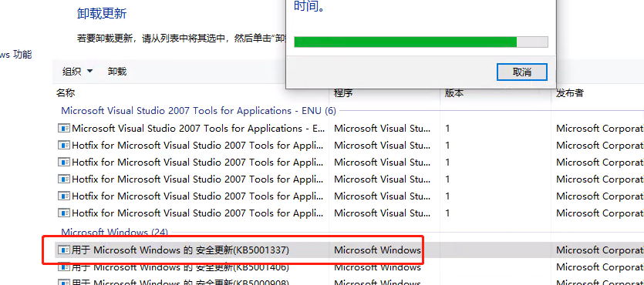The width and height of the screenshot is (644, 285).
Task: Click Microsoft Corporat publisher cell of KB5001337
Action: [600, 250]
